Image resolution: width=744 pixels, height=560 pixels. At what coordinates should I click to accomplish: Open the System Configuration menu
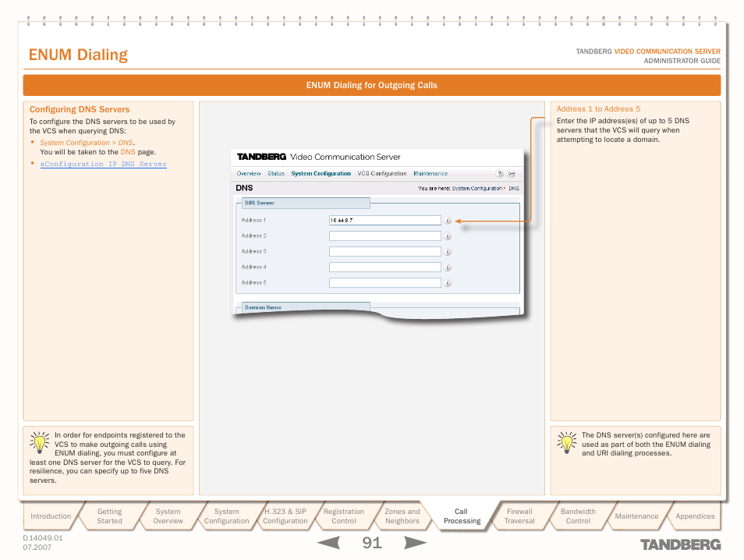tap(321, 174)
